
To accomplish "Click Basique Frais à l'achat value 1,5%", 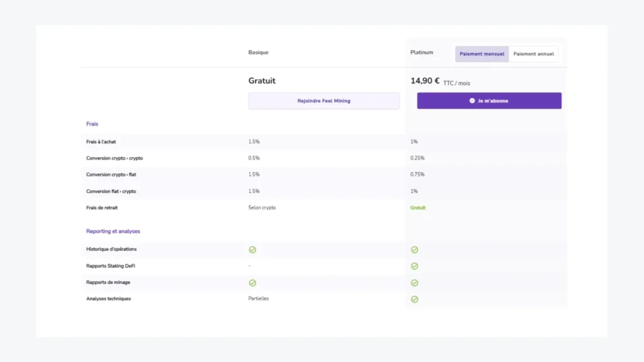I will (x=254, y=141).
